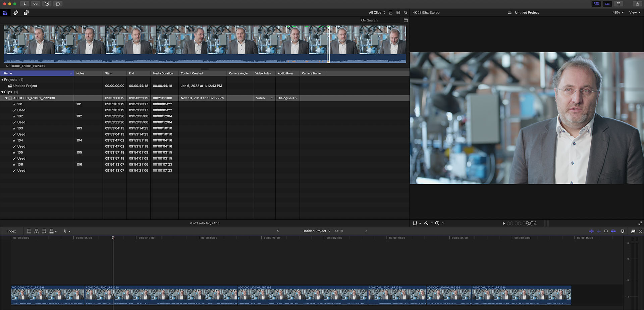The width and height of the screenshot is (644, 310).
Task: Open the Dialogue-1 audio role dropdown
Action: (287, 98)
